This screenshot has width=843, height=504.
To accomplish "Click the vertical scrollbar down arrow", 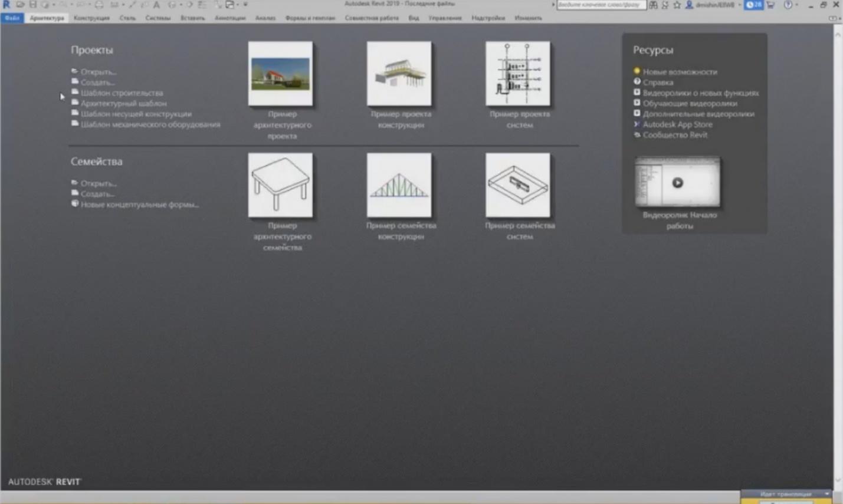I will (x=838, y=481).
